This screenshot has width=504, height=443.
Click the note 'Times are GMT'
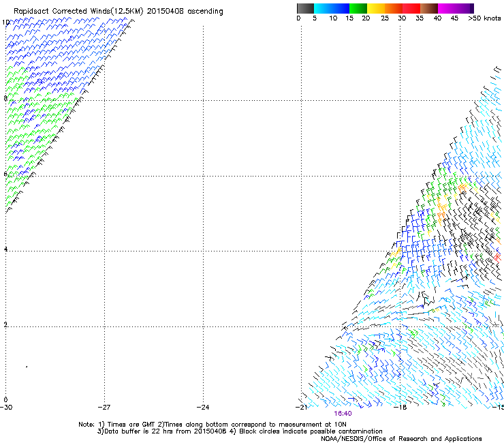132,425
